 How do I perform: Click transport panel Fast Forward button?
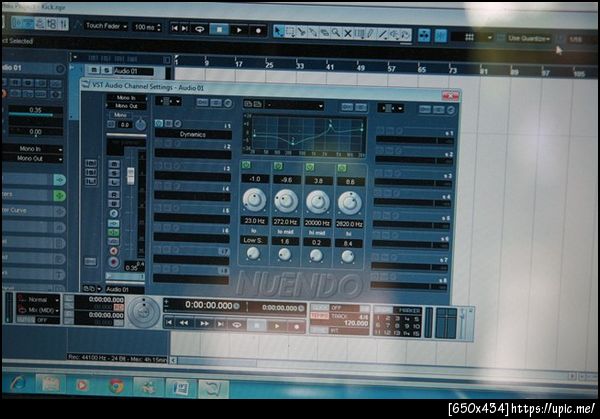[x=204, y=324]
